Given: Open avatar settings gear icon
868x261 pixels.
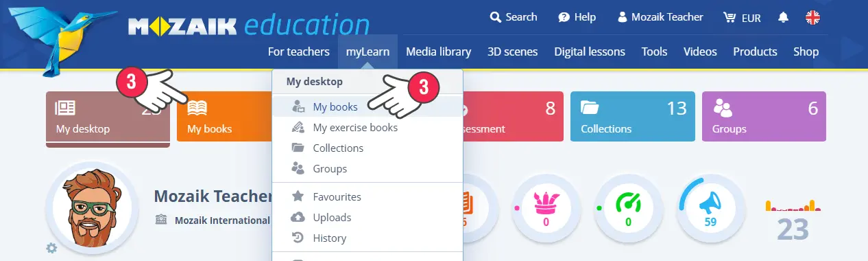Looking at the screenshot, I should [51, 248].
